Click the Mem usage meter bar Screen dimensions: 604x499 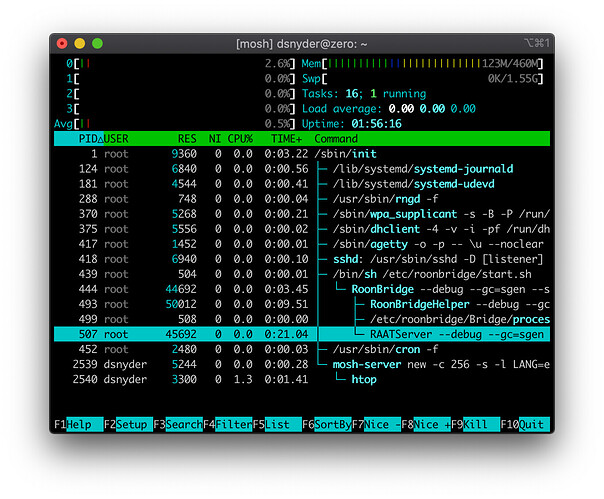tap(422, 63)
